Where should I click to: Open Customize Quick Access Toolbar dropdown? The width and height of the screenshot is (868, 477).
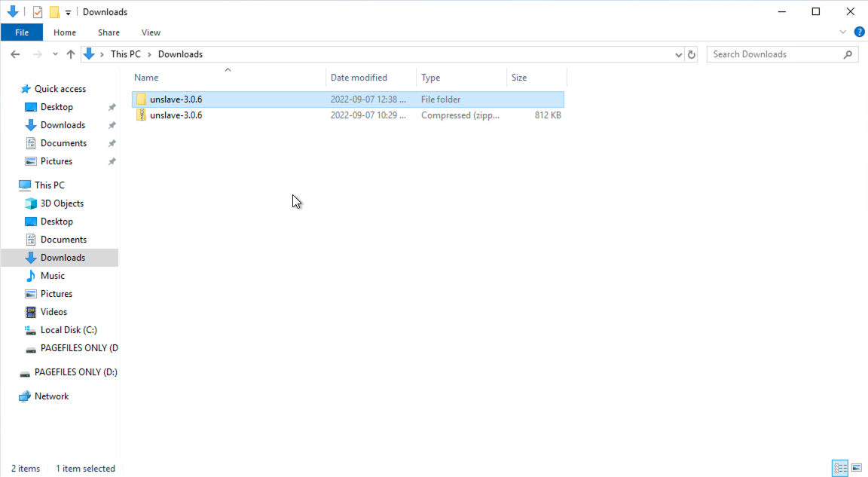click(68, 12)
